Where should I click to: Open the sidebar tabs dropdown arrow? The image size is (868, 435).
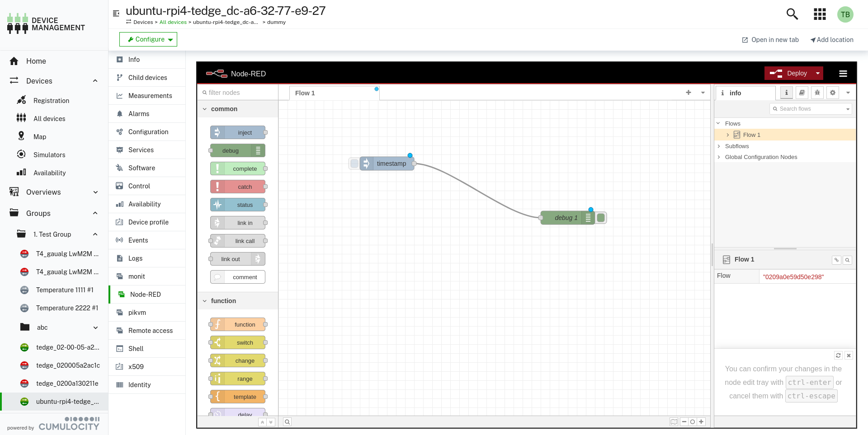click(848, 93)
